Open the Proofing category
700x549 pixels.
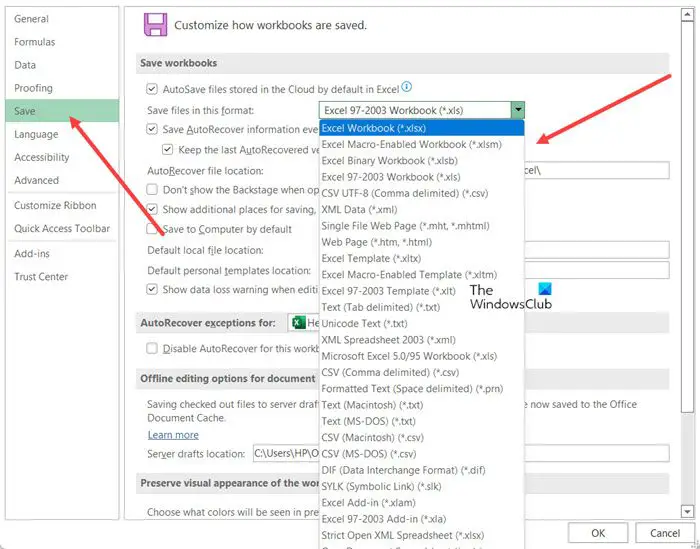coord(62,88)
